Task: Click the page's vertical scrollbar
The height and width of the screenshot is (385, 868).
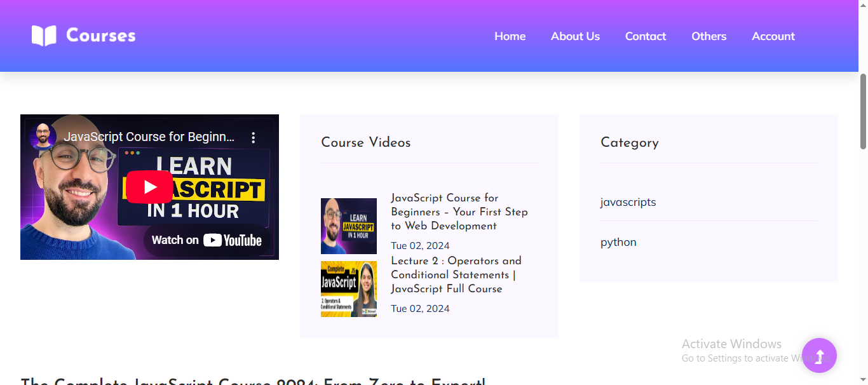Action: (863, 111)
